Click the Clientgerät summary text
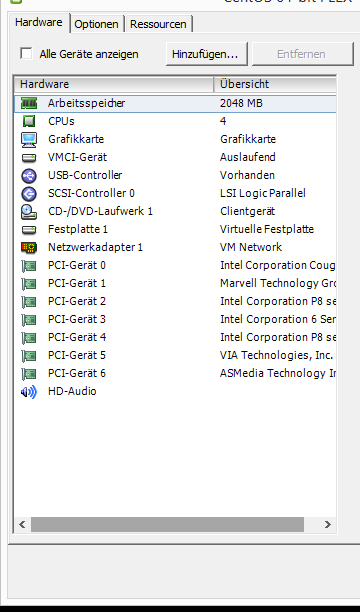This screenshot has height=612, width=360. 248,212
